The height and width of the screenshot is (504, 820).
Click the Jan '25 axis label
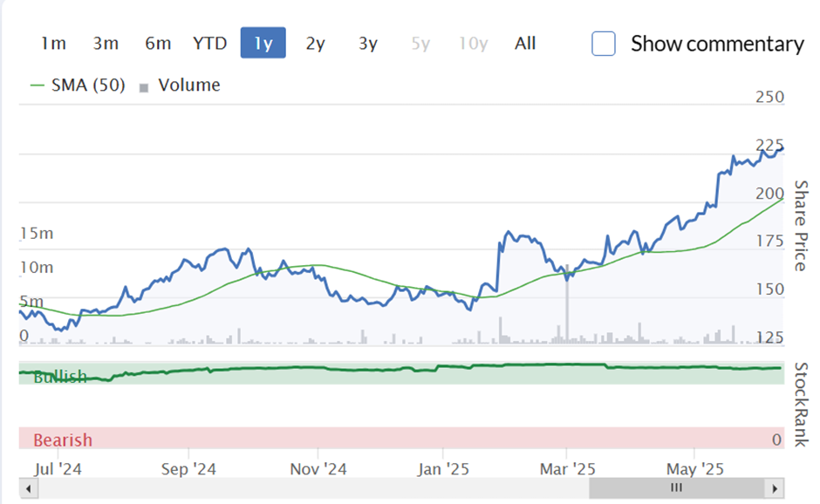point(443,469)
